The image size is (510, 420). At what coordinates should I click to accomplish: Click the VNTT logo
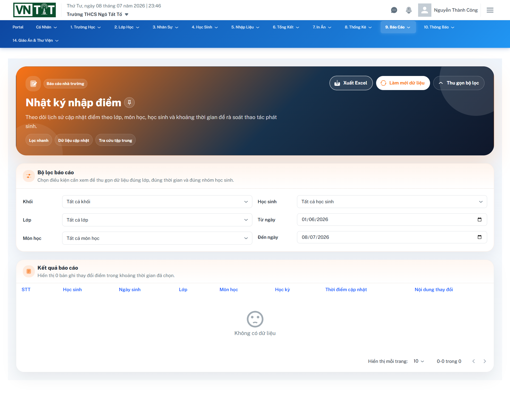(35, 10)
